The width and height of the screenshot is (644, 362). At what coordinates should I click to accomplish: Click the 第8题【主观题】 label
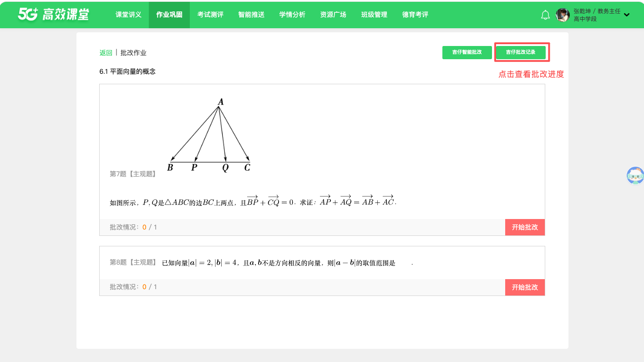point(133,263)
